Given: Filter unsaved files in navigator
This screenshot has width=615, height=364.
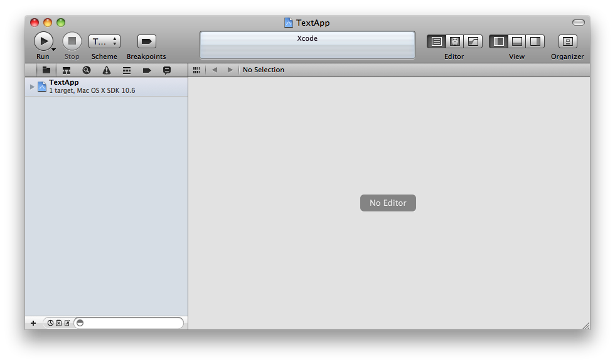Looking at the screenshot, I should [67, 323].
